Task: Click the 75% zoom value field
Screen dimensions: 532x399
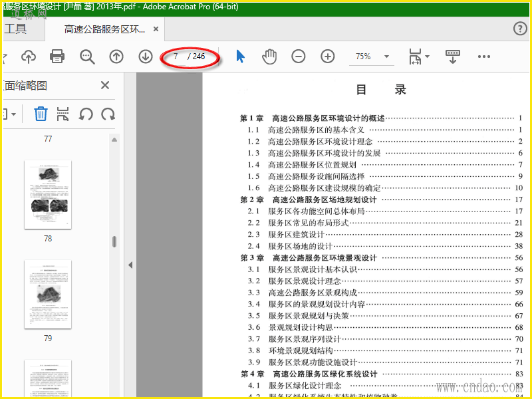Action: [363, 57]
